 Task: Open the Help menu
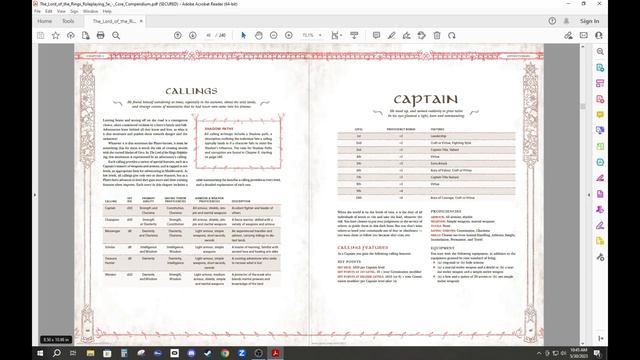(x=107, y=11)
